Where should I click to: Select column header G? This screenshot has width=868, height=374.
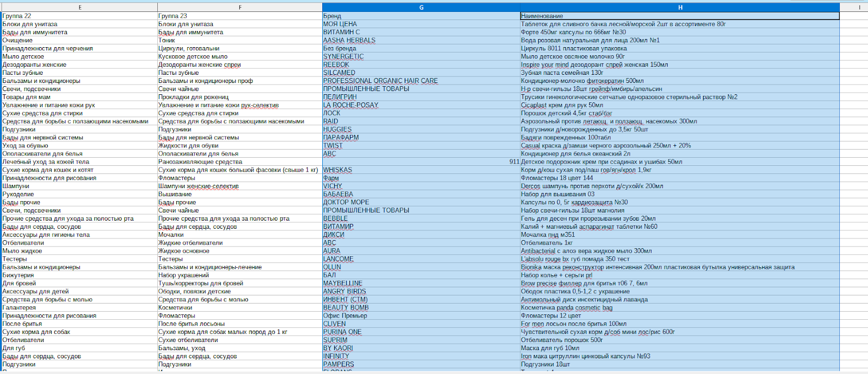[x=422, y=8]
